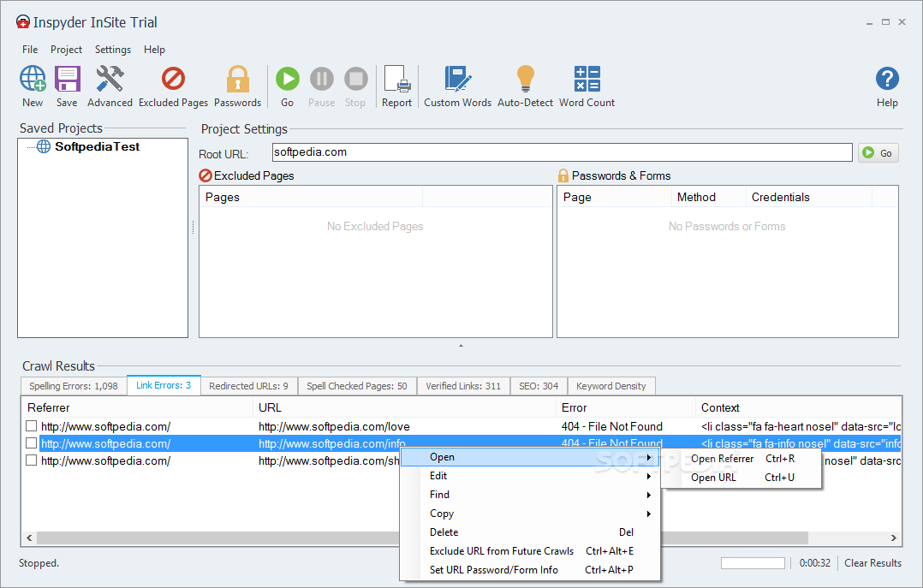
Task: Open Excluded Pages toolbar icon
Action: pos(173,86)
